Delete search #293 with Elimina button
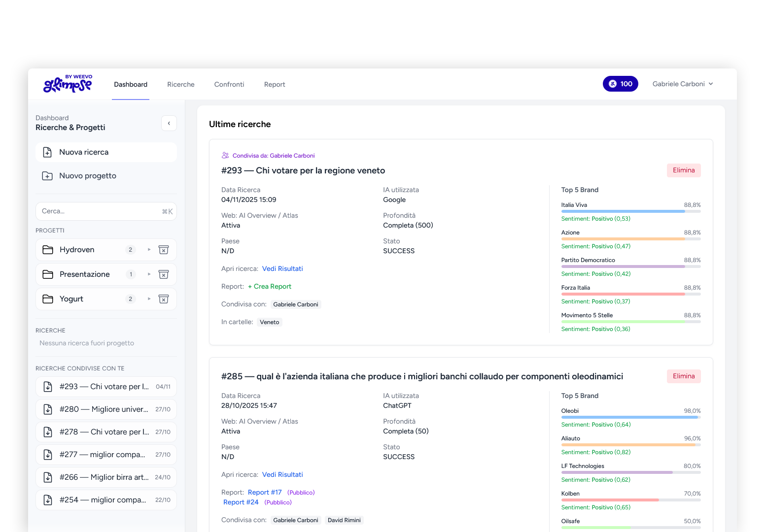The height and width of the screenshot is (532, 765). point(684,170)
